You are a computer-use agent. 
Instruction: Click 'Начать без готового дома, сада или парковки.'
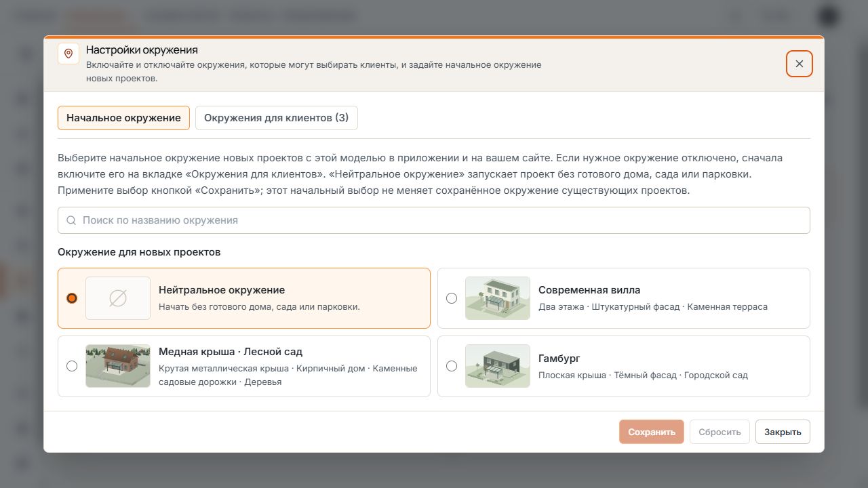click(x=259, y=307)
